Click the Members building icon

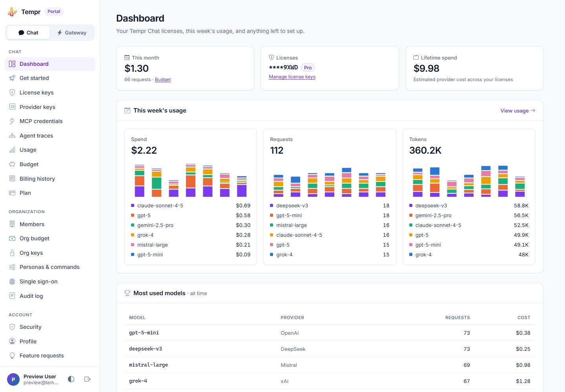tap(12, 224)
